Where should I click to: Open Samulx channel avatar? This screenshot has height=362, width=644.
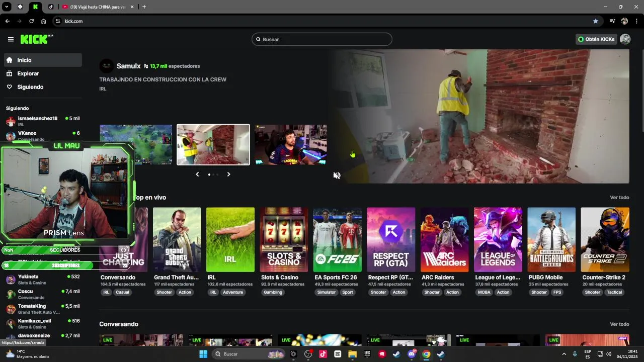click(x=107, y=66)
